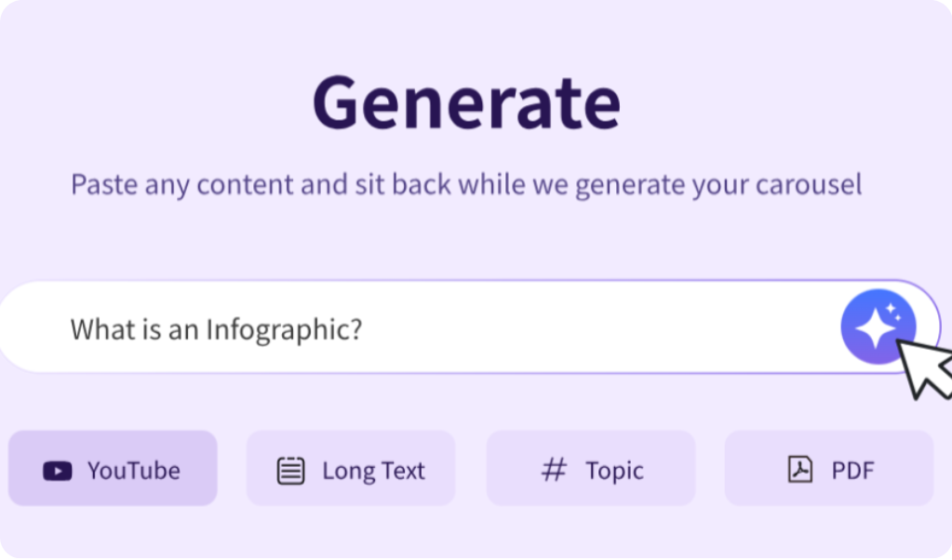This screenshot has width=952, height=560.
Task: Click the "Topic" text label
Action: (614, 471)
